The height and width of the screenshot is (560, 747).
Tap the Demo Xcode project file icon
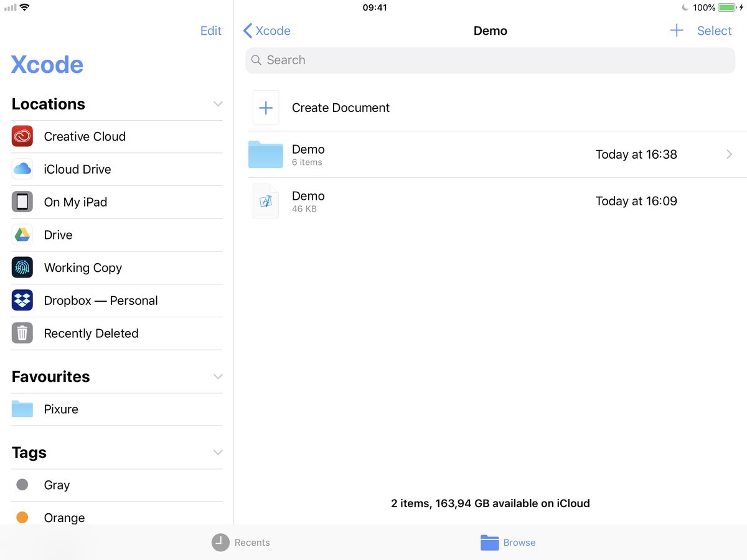tap(266, 201)
